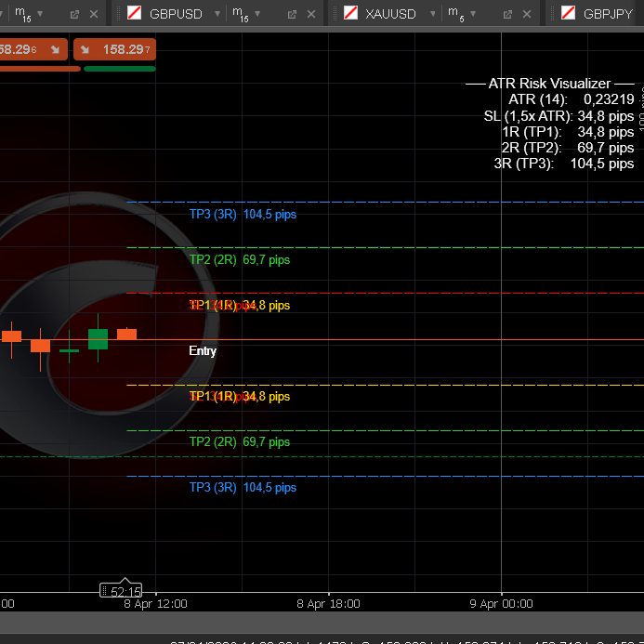Detach the GBPUSD chart into new window
644x644 pixels.
coord(292,14)
